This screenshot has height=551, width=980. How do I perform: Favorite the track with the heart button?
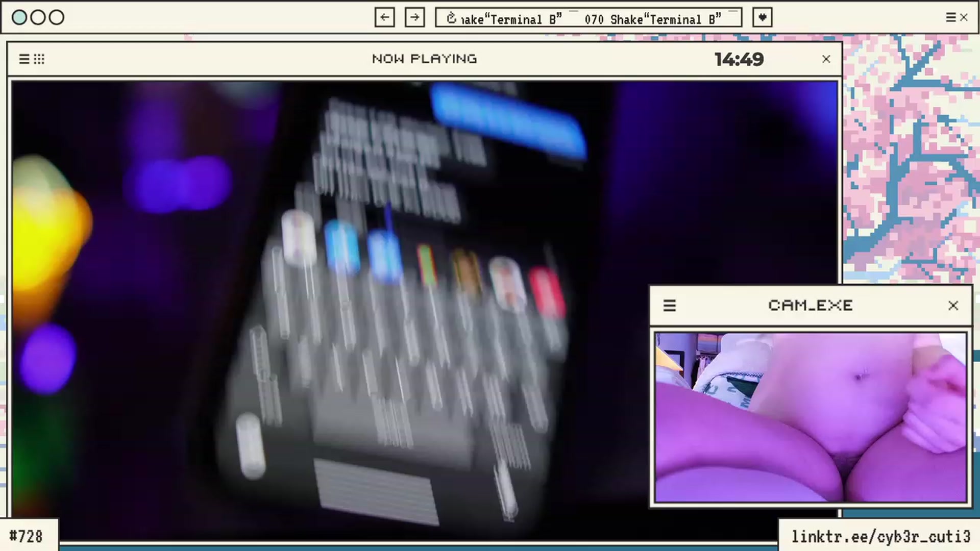coord(762,17)
